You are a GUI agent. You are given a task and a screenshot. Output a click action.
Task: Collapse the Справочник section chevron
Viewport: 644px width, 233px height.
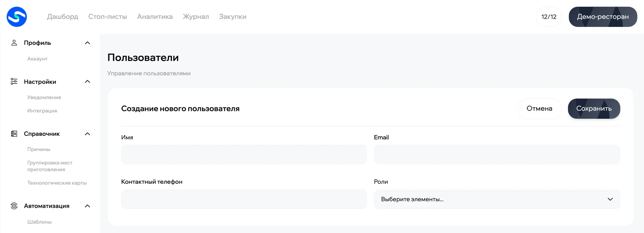(87, 134)
